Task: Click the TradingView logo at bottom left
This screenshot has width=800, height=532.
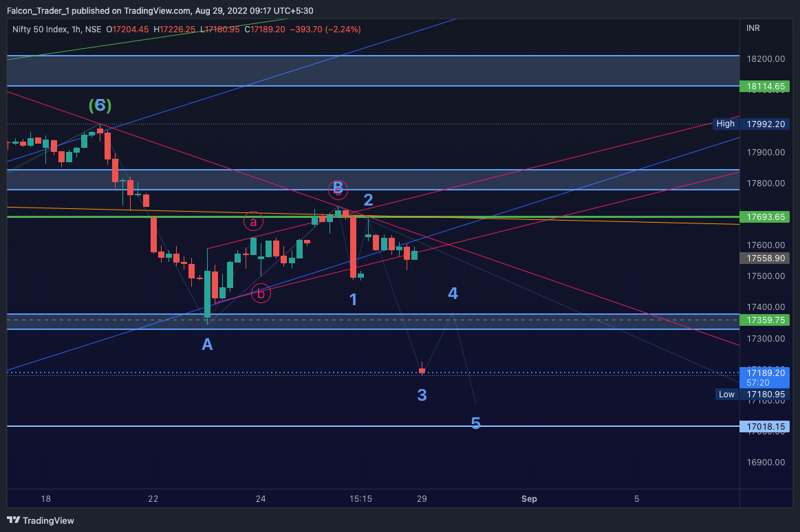Action: (41, 520)
